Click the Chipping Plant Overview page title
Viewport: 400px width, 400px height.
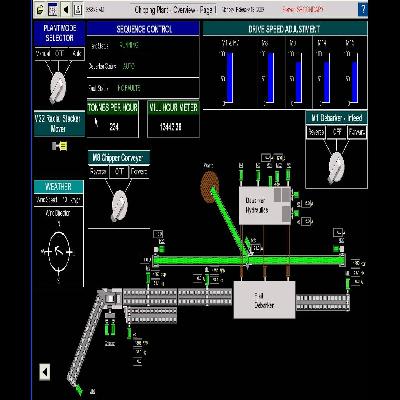click(175, 10)
